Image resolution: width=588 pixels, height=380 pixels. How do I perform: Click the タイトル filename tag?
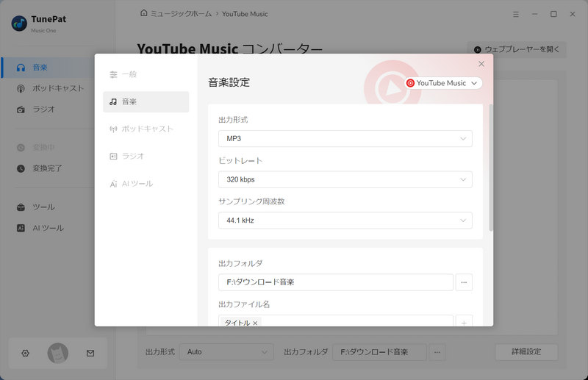(237, 323)
